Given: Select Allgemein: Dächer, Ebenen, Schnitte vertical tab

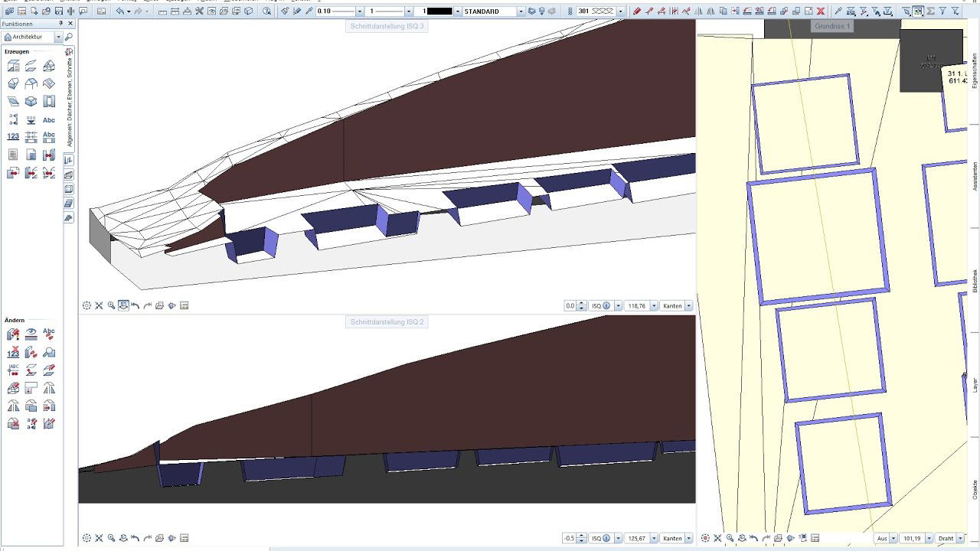Looking at the screenshot, I should coord(70,101).
